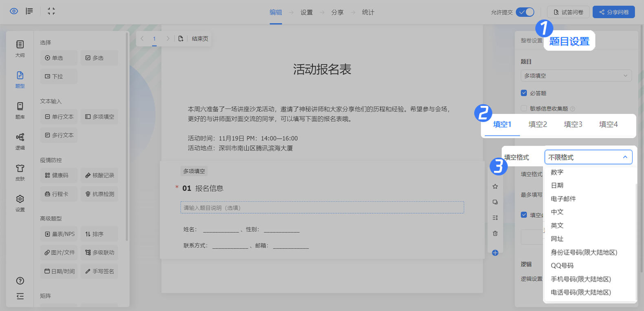The width and height of the screenshot is (644, 311).
Task: Open the 皮肤 skin sidebar icon
Action: (x=20, y=172)
